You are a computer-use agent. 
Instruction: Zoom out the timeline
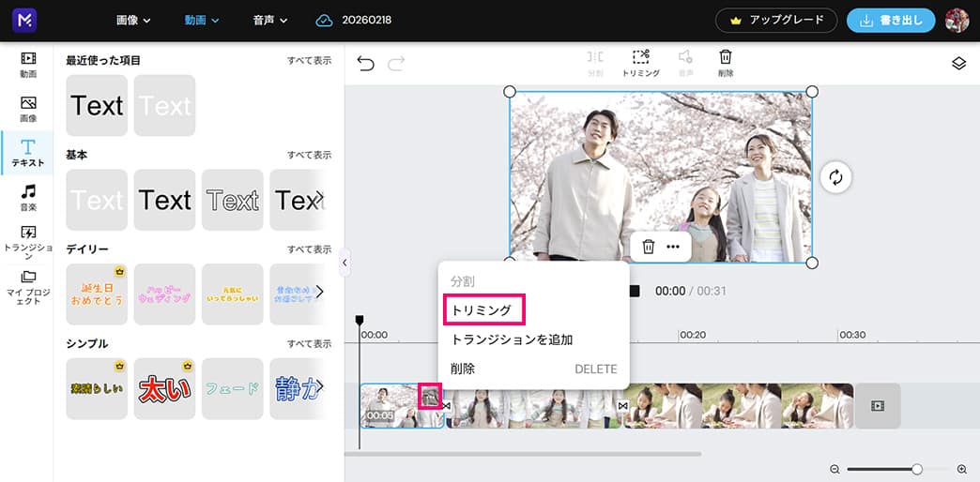[835, 469]
